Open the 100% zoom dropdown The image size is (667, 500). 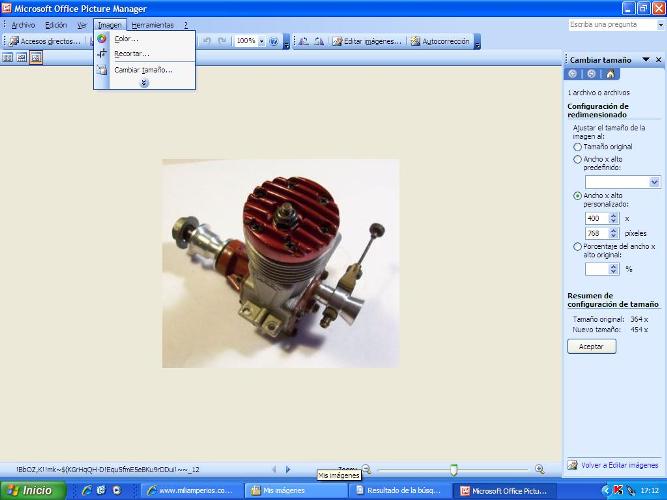click(x=262, y=42)
